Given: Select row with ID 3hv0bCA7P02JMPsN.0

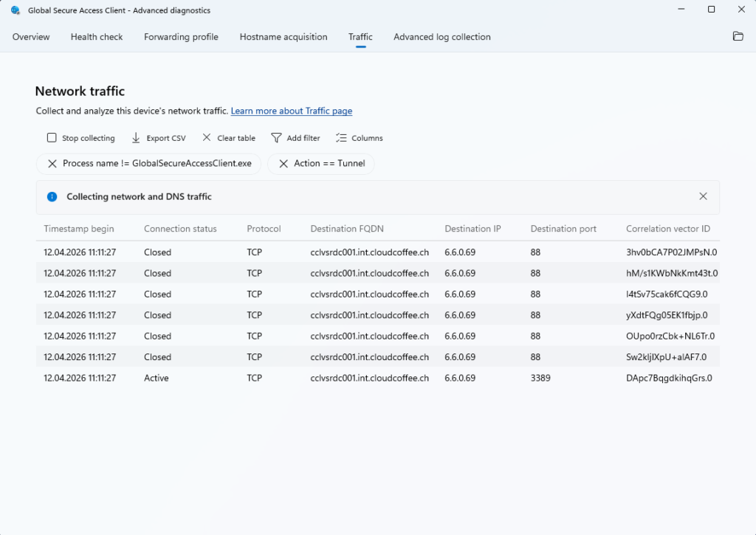Looking at the screenshot, I should coord(377,252).
